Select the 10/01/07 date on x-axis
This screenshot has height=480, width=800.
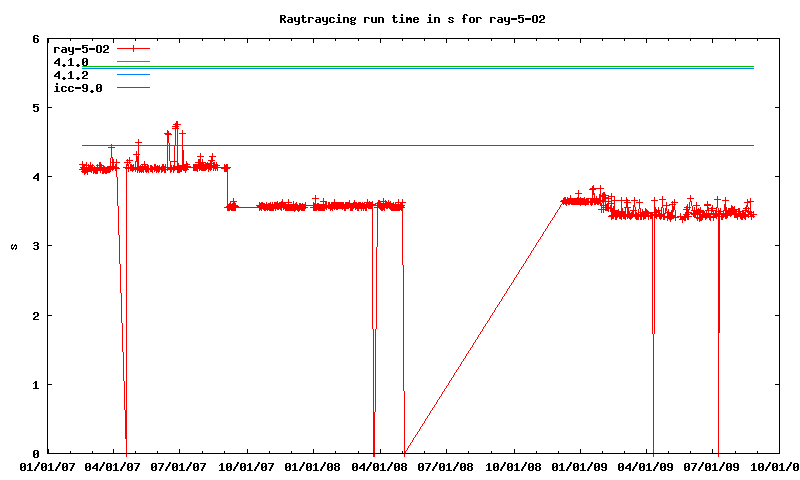247,466
